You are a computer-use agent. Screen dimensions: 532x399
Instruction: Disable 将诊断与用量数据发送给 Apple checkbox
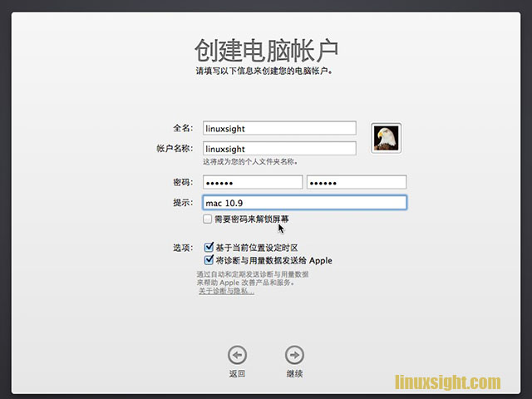click(x=209, y=260)
